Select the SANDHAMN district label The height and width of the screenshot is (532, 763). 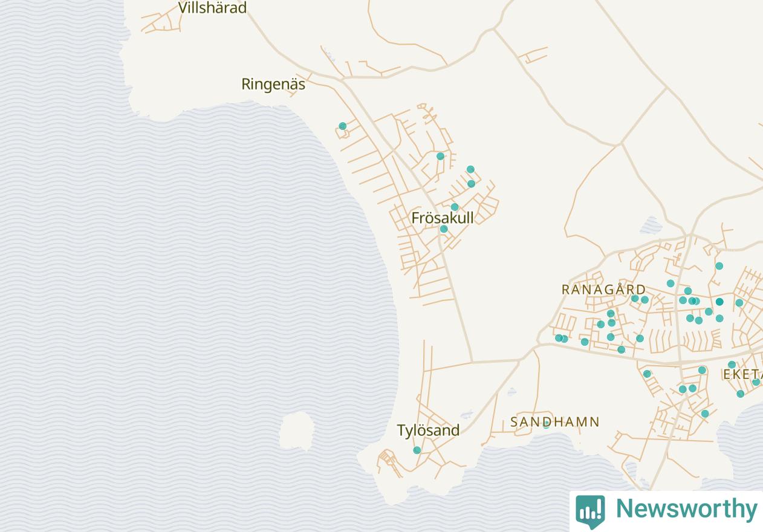[554, 422]
